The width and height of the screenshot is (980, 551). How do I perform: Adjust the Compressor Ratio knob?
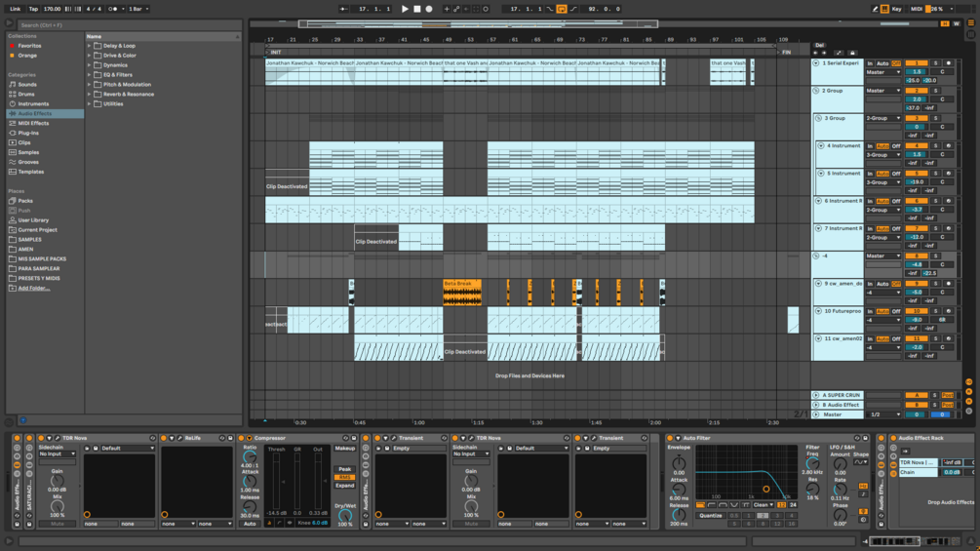click(250, 457)
